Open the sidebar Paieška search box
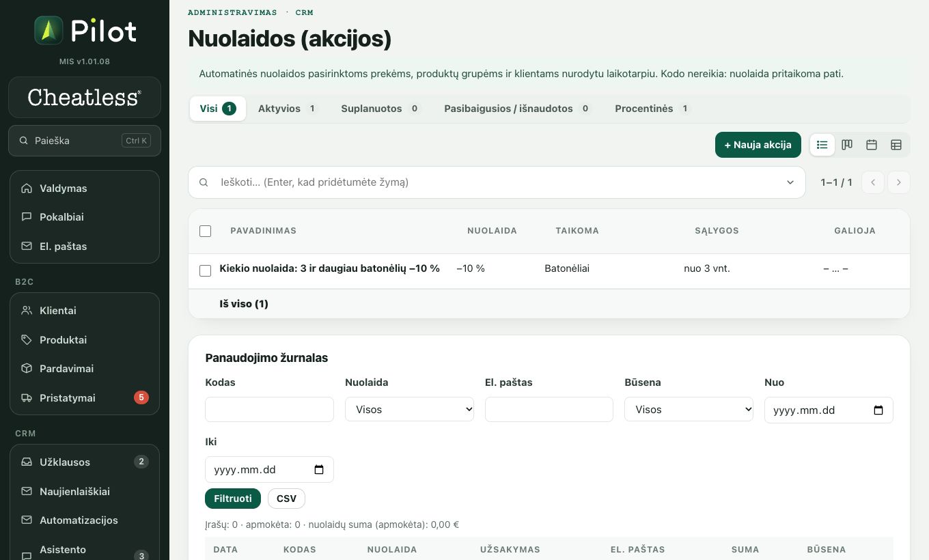The height and width of the screenshot is (560, 929). coord(85,141)
